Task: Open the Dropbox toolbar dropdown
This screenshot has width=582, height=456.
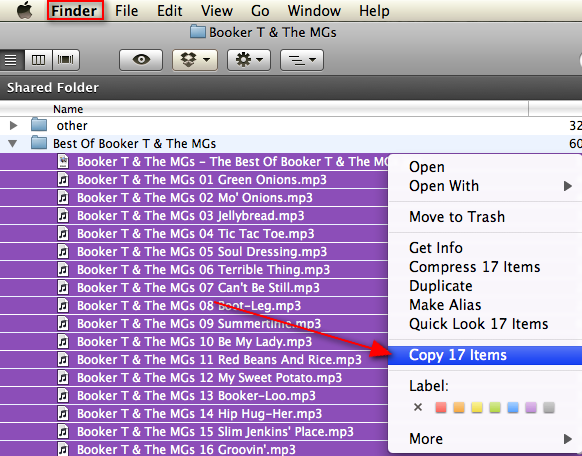Action: pyautogui.click(x=195, y=60)
